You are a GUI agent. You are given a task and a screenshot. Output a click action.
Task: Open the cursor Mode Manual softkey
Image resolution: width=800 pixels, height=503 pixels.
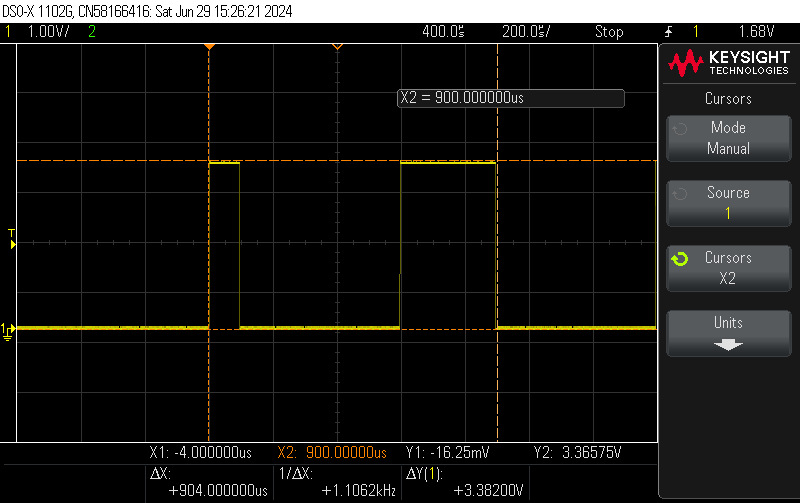729,138
